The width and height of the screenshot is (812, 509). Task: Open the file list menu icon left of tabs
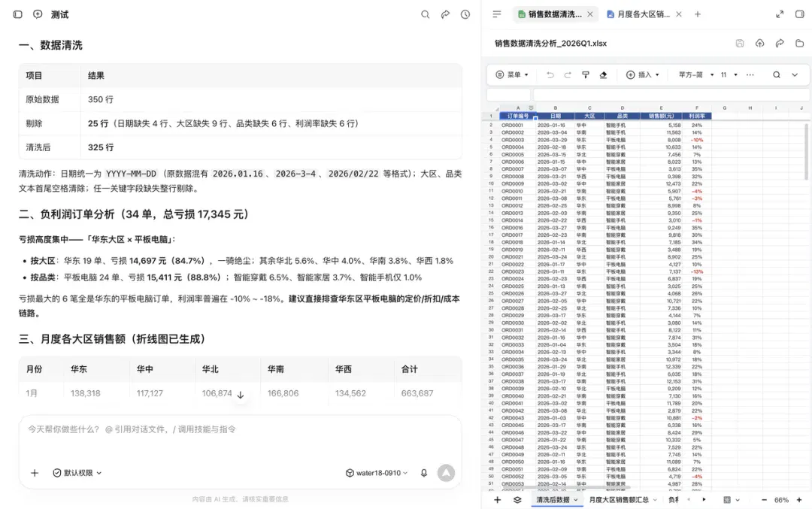coord(497,14)
